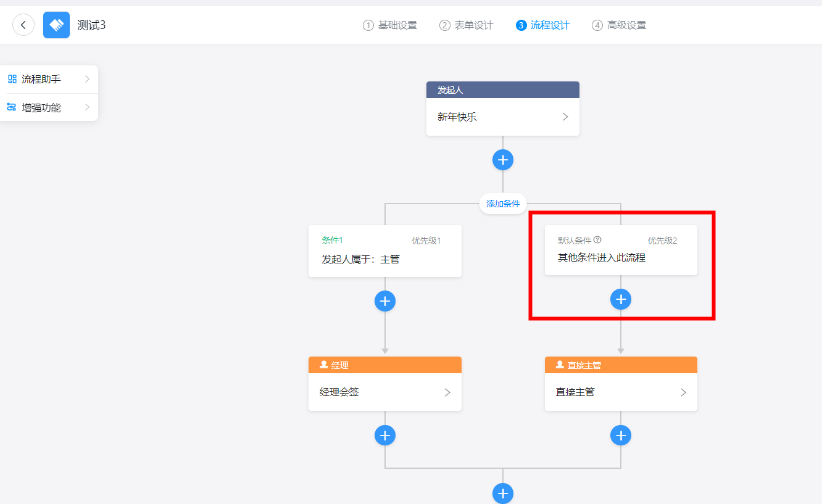
Task: Expand the 增强功能 panel arrow
Action: (x=87, y=107)
